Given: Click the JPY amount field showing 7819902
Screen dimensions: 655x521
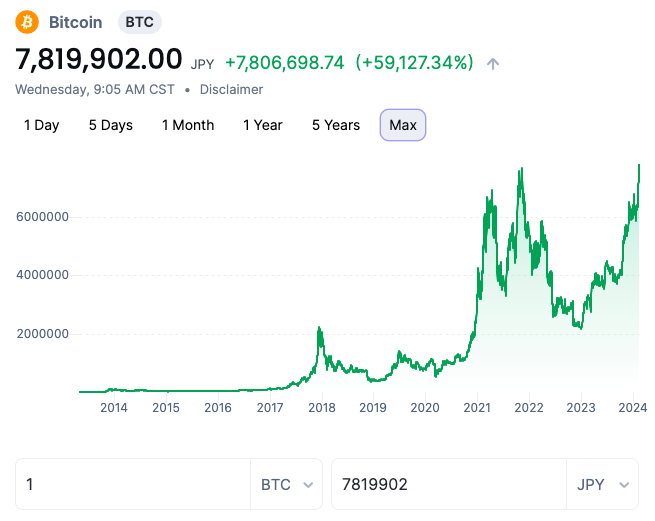Looking at the screenshot, I should (x=448, y=485).
